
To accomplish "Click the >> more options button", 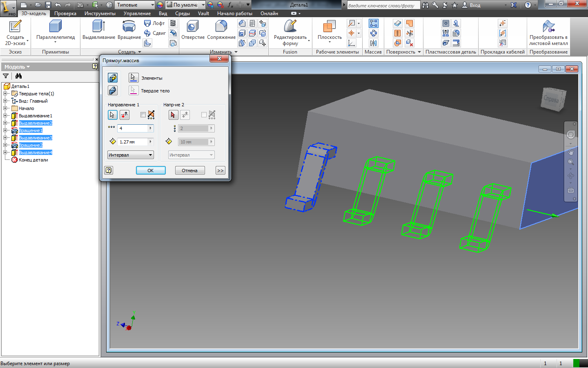I will pos(220,170).
